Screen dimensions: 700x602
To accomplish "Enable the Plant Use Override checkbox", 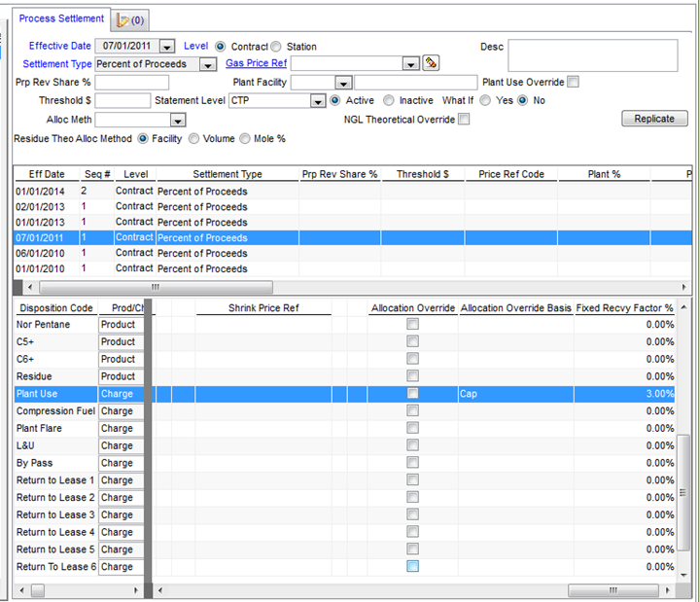I will coord(574,83).
